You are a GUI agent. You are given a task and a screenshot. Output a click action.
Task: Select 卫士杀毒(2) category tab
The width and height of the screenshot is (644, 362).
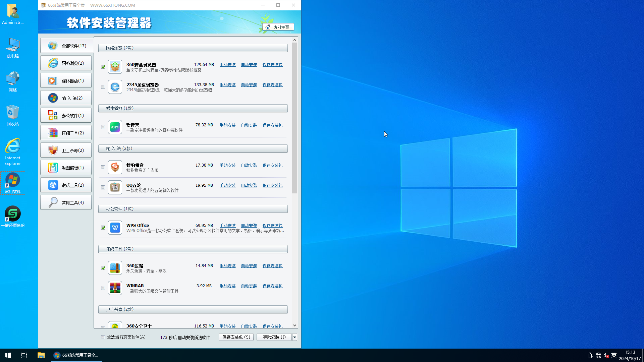point(66,150)
